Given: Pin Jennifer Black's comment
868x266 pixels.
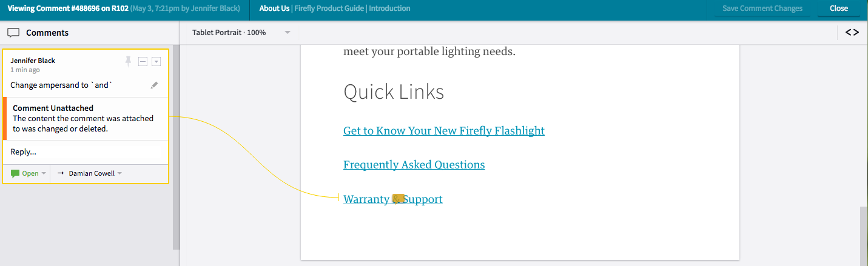Looking at the screenshot, I should click(128, 61).
